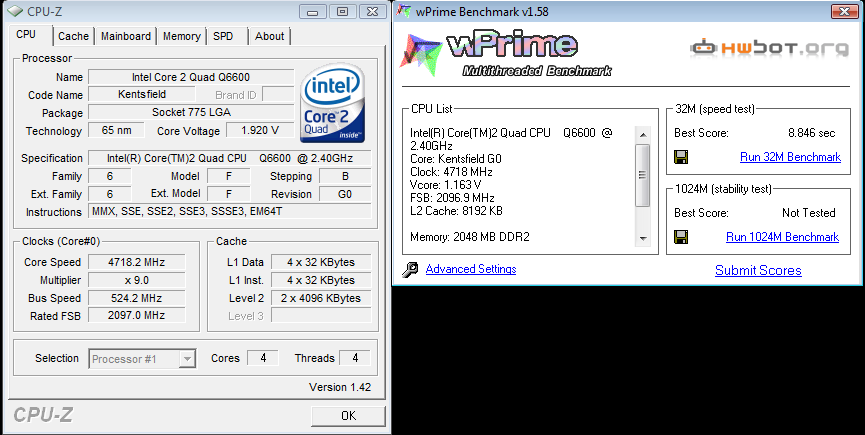
Task: Click the CPU List scrollbar down arrow
Action: point(642,239)
